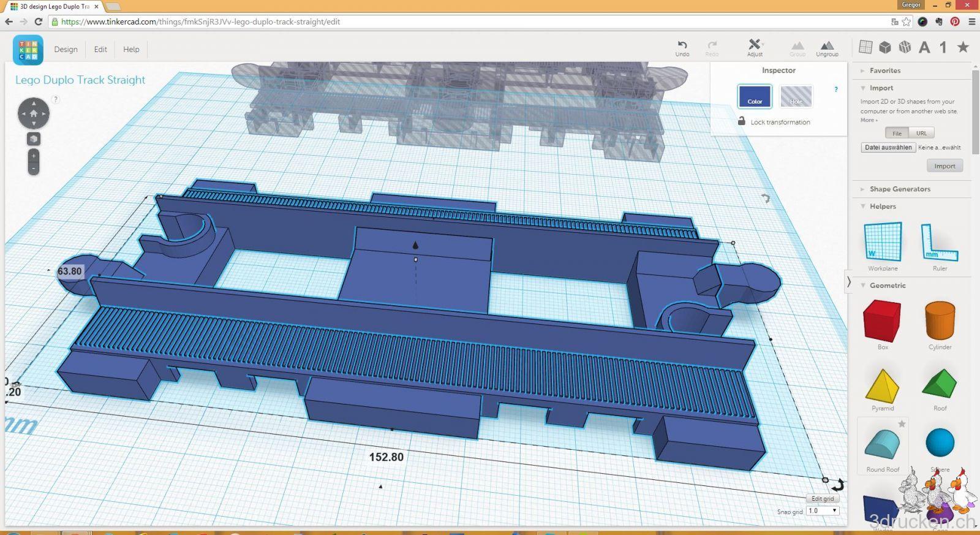The image size is (980, 535).
Task: Orbit view right with the right arrow
Action: 44,113
